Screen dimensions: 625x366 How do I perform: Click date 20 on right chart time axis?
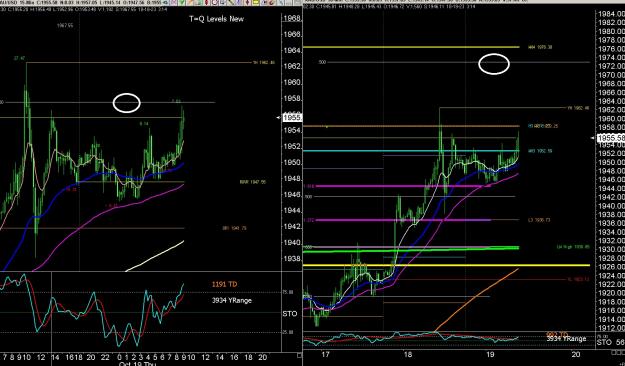(x=575, y=354)
